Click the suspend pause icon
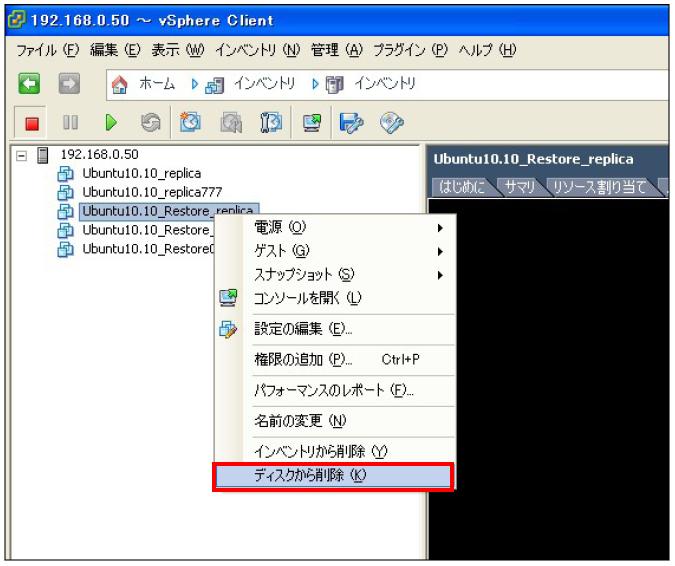 pos(70,123)
